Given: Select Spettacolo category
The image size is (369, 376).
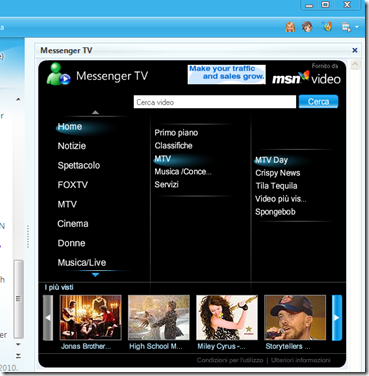Looking at the screenshot, I should click(79, 166).
